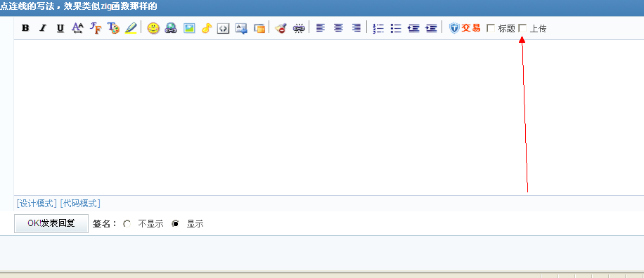Clear formatting with the eraser icon
This screenshot has height=278, width=644.
[281, 28]
